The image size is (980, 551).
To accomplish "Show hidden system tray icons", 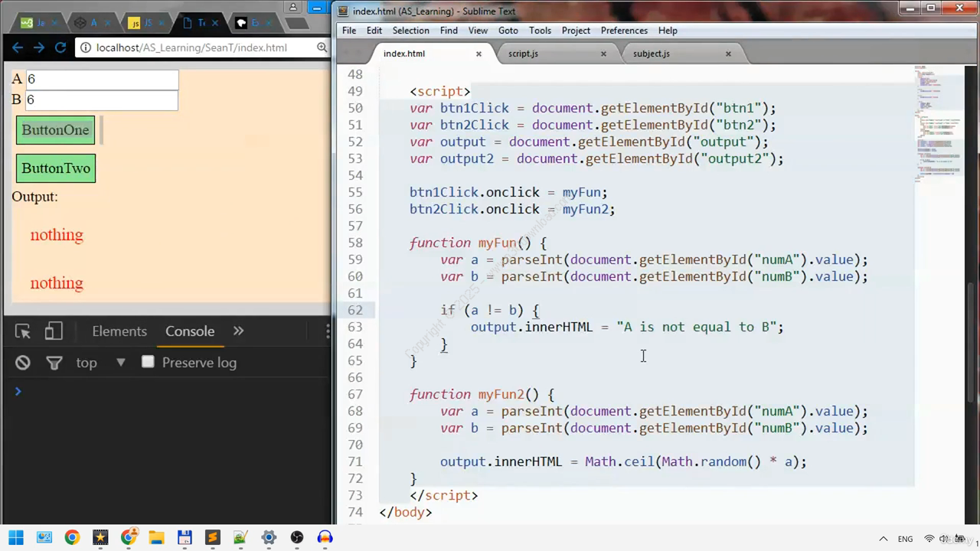I will click(883, 539).
